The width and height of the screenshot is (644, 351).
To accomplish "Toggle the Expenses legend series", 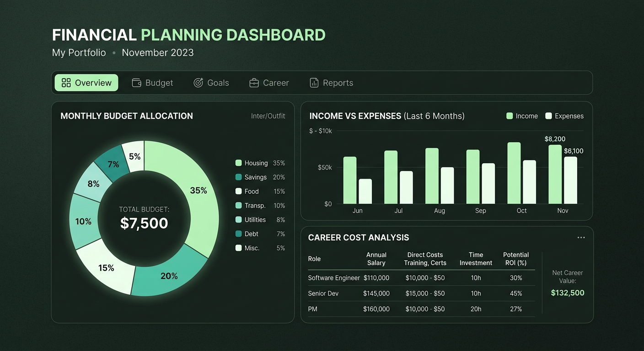I will (564, 116).
